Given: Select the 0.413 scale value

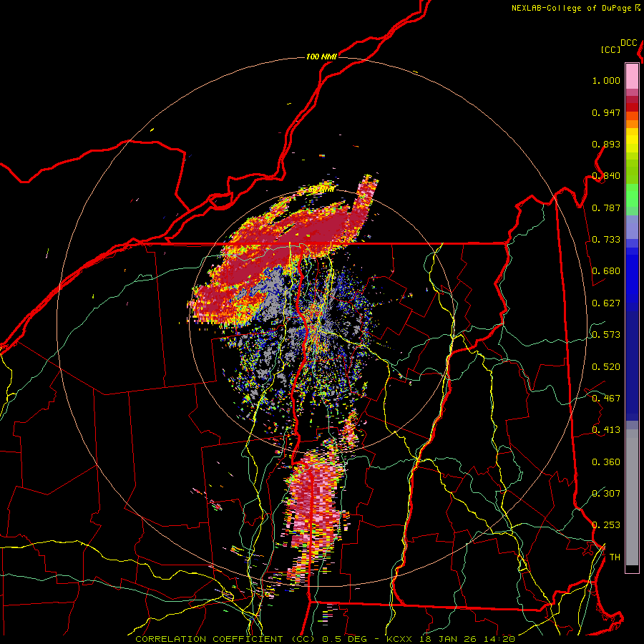Looking at the screenshot, I should [x=606, y=430].
